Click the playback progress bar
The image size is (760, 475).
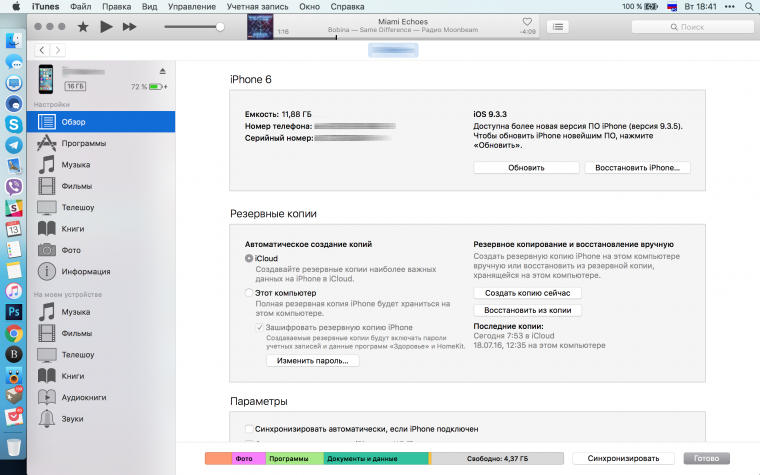tap(406, 38)
